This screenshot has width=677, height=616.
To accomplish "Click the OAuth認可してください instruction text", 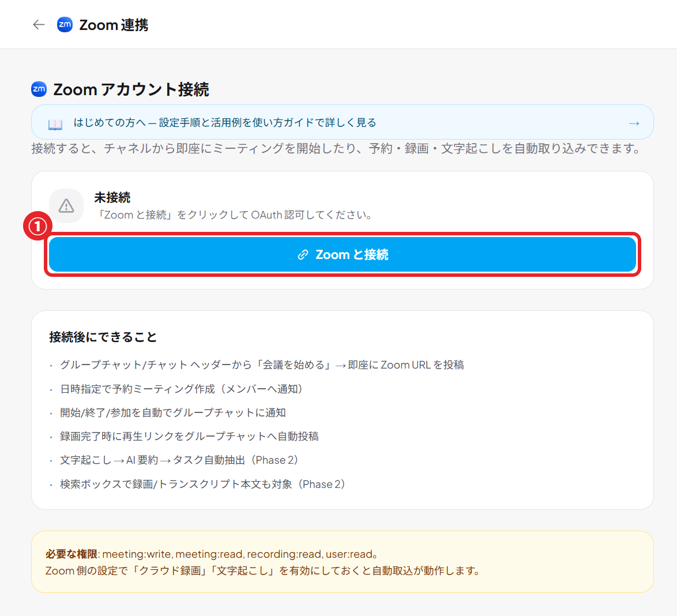I will [235, 215].
